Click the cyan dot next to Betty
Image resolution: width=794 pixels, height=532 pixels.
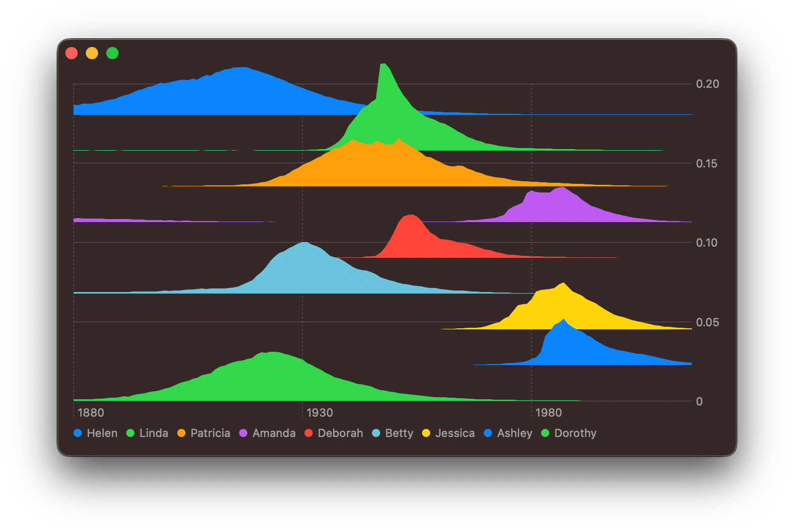377,433
